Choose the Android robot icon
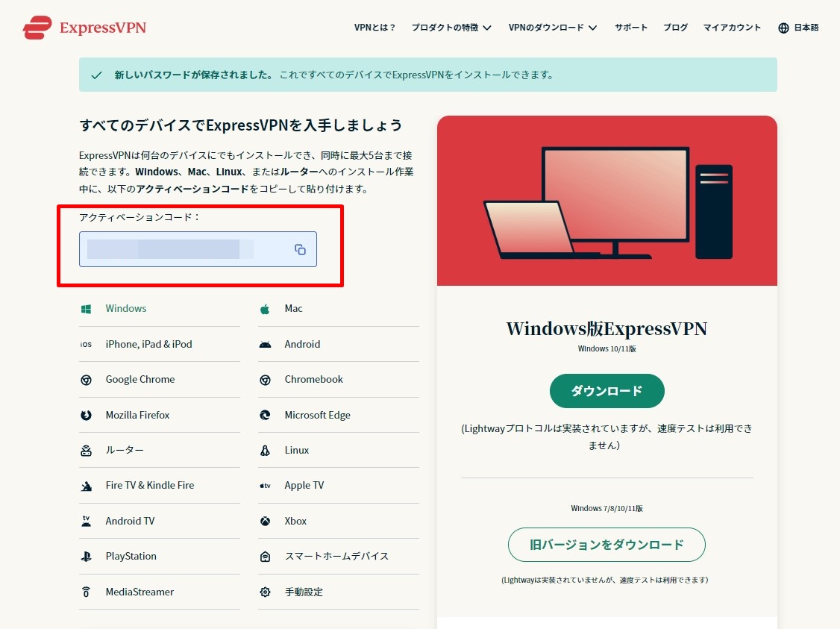This screenshot has width=840, height=629. coord(266,344)
